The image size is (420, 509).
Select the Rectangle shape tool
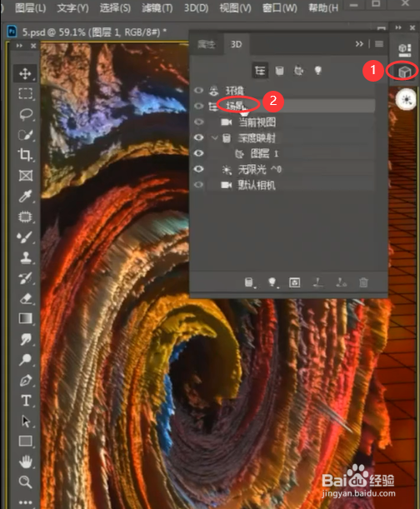[25, 442]
